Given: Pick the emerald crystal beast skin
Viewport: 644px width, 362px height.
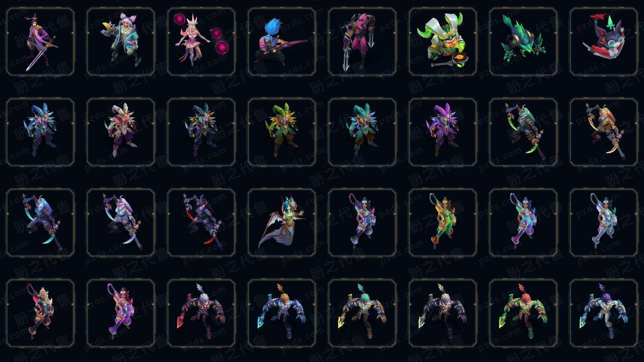Looking at the screenshot, I should [x=523, y=42].
